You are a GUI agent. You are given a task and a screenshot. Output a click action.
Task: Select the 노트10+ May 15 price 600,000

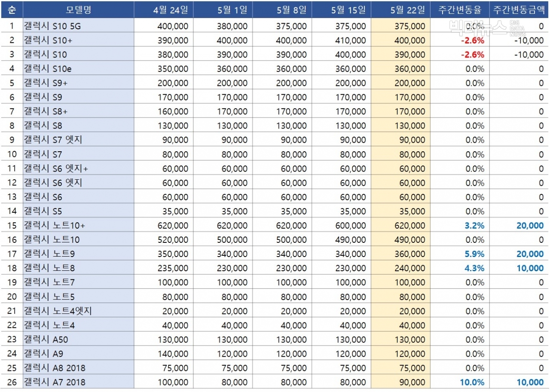tap(351, 225)
